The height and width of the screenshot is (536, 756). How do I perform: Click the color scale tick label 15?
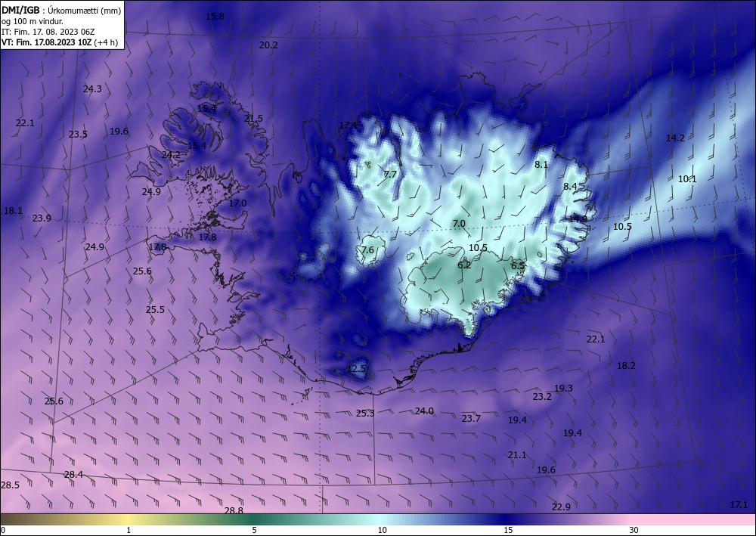click(x=508, y=530)
